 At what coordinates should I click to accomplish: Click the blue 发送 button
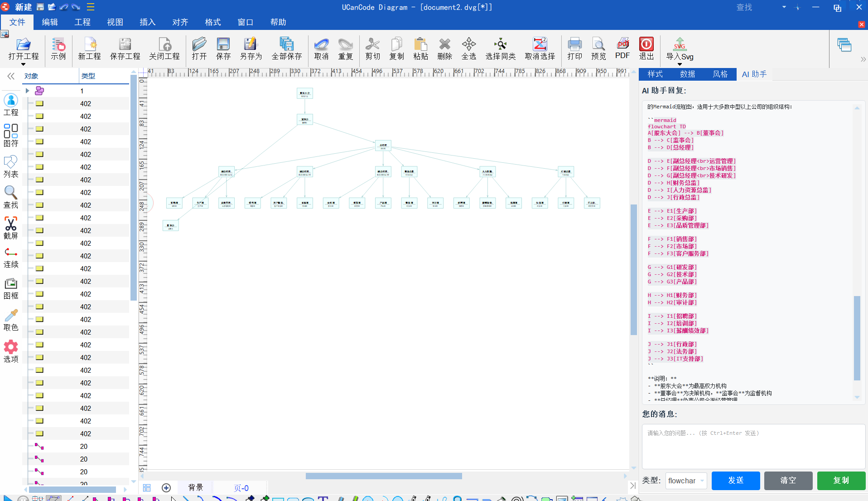coord(735,481)
